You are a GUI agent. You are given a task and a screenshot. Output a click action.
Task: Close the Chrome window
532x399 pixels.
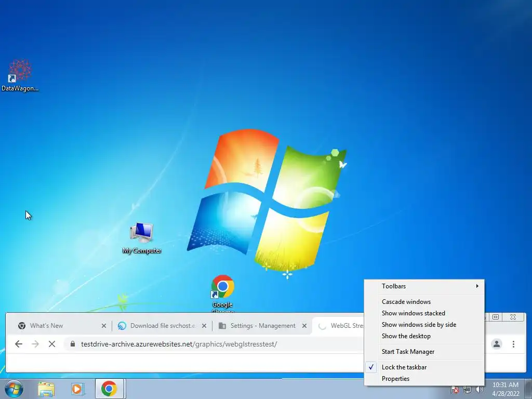pos(513,317)
